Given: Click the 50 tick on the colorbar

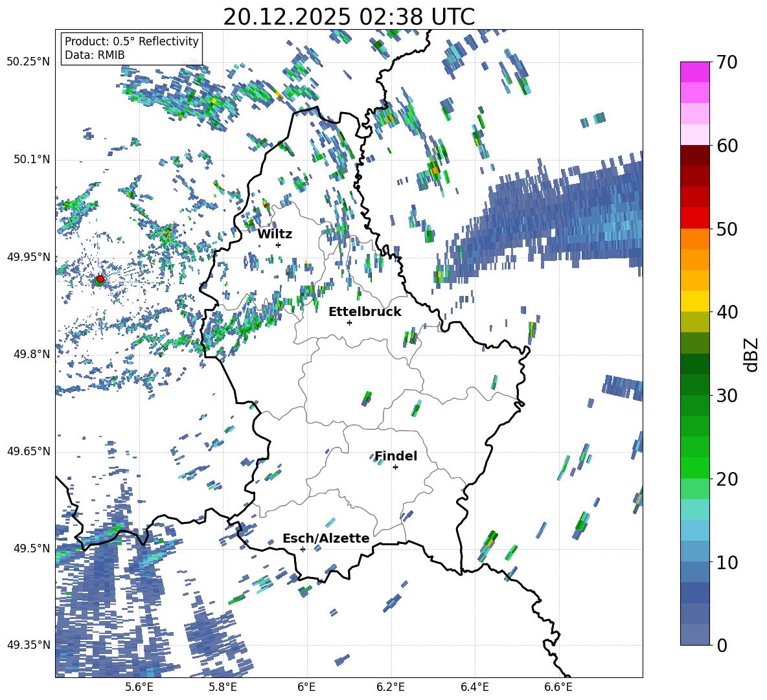Looking at the screenshot, I should (x=727, y=229).
